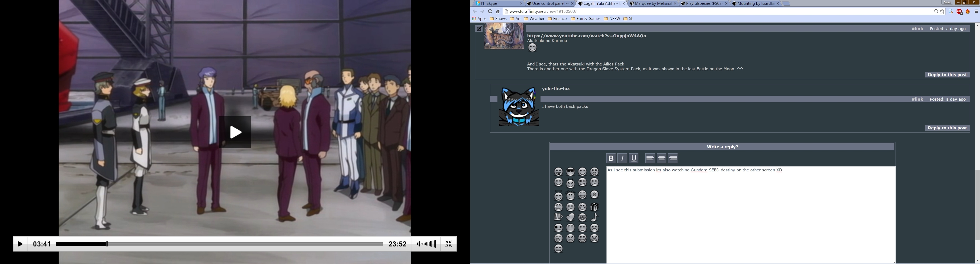The height and width of the screenshot is (264, 980).
Task: Insert the coffee mug emoticon
Action: [x=559, y=217]
